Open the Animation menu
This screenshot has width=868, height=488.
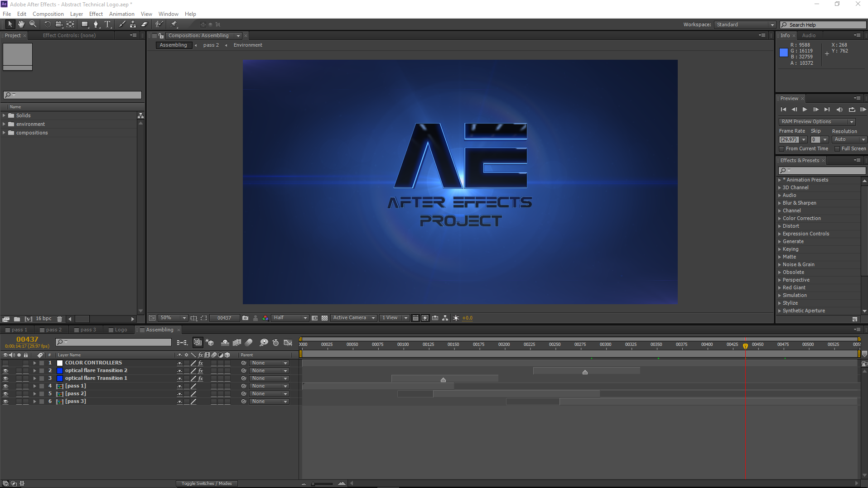(x=122, y=14)
